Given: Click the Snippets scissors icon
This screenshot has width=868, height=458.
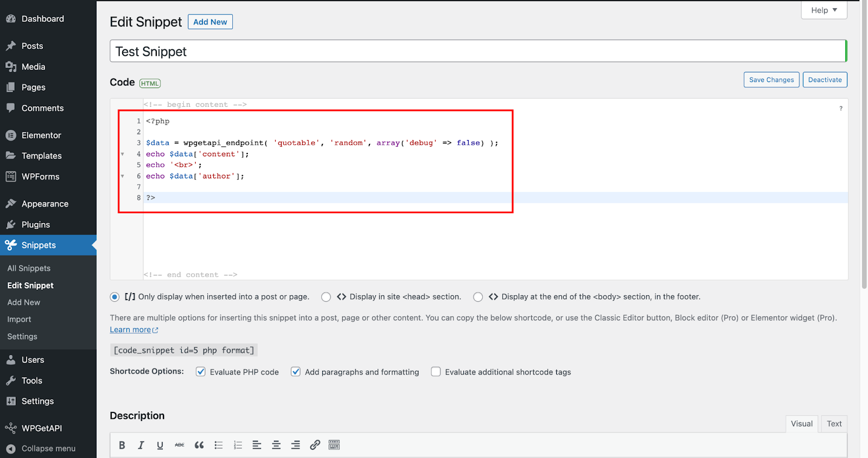Looking at the screenshot, I should (x=11, y=245).
